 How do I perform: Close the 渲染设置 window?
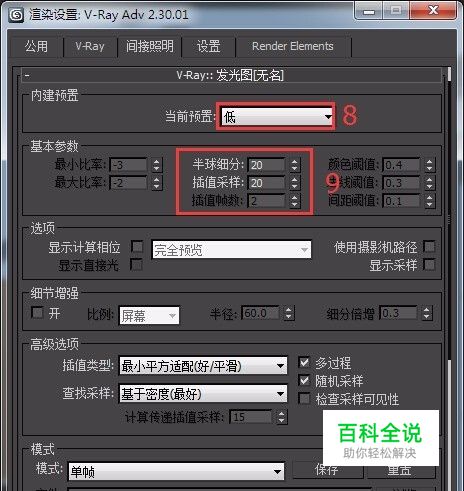tap(433, 11)
